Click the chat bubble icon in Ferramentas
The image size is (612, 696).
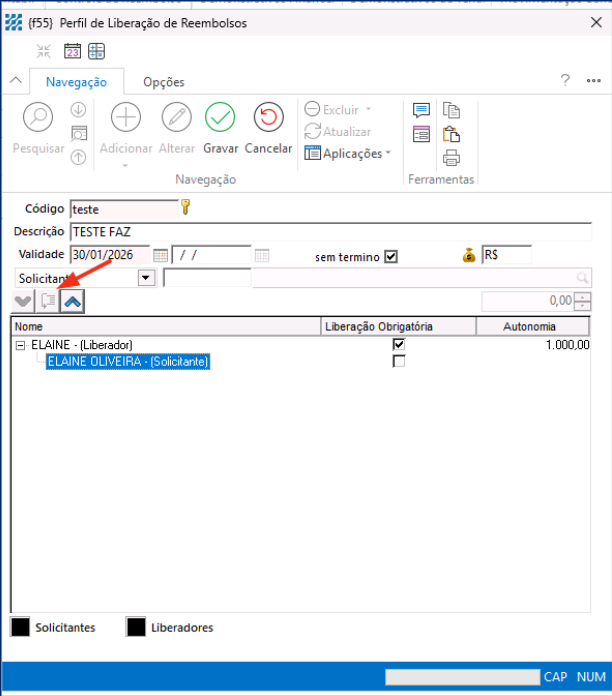421,110
